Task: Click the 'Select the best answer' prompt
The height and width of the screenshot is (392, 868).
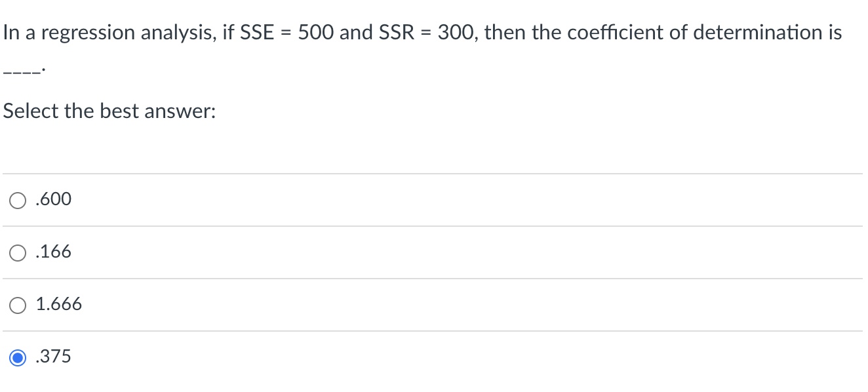Action: [108, 110]
